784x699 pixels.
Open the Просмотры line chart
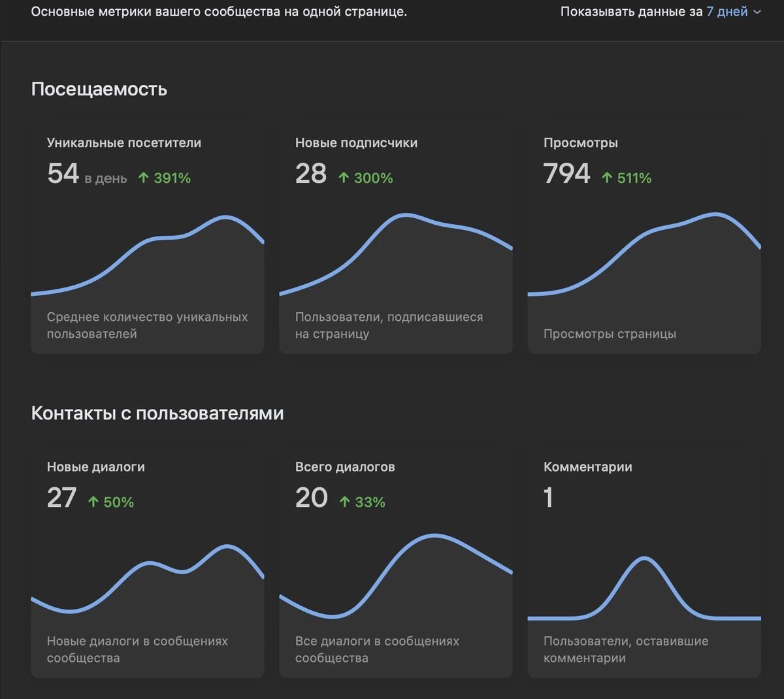[x=644, y=255]
